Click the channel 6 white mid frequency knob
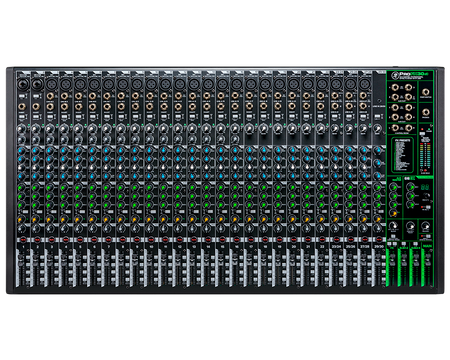This screenshot has width=450, height=360. [93, 167]
